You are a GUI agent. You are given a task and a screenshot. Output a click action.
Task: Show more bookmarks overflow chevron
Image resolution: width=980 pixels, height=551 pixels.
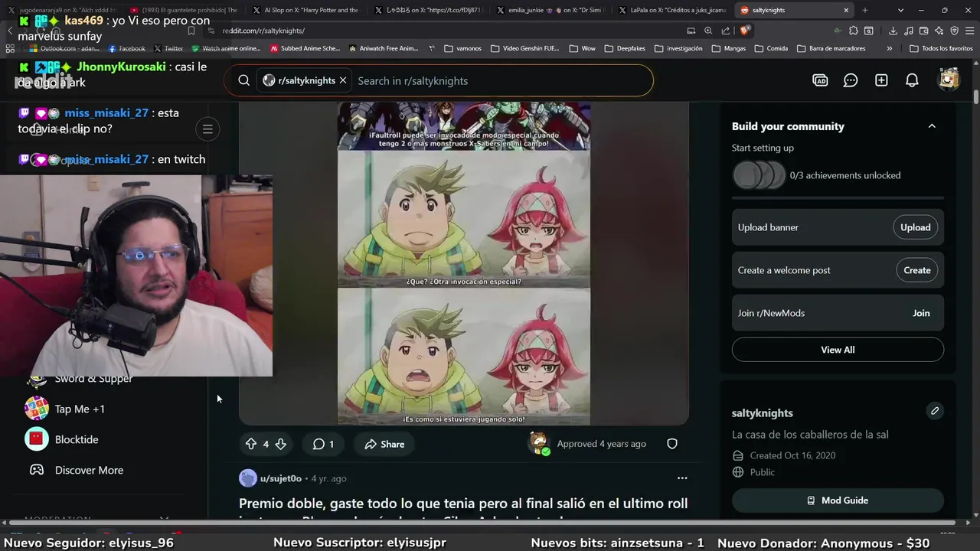[x=889, y=48]
